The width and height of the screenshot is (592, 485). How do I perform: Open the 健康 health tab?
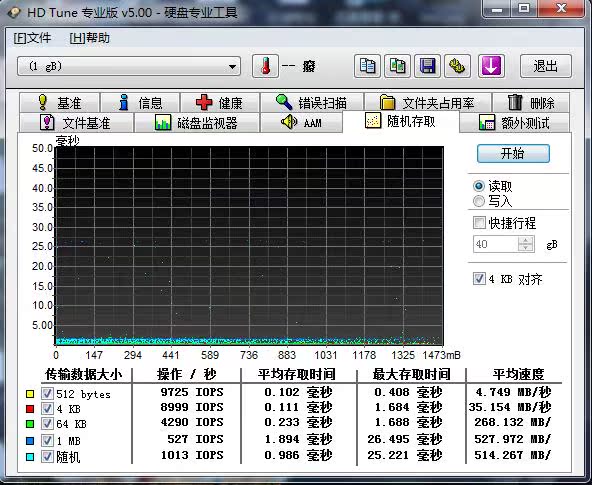pyautogui.click(x=220, y=102)
